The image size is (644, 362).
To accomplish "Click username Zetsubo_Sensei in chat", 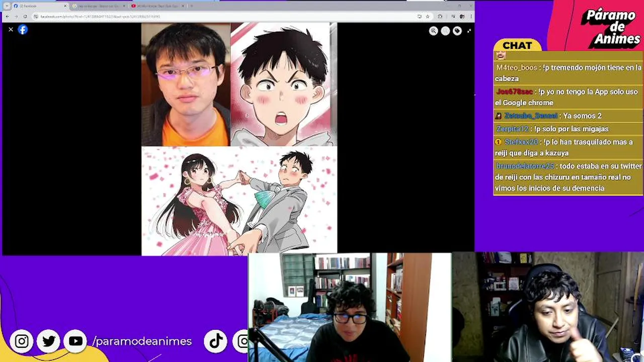I will (531, 116).
